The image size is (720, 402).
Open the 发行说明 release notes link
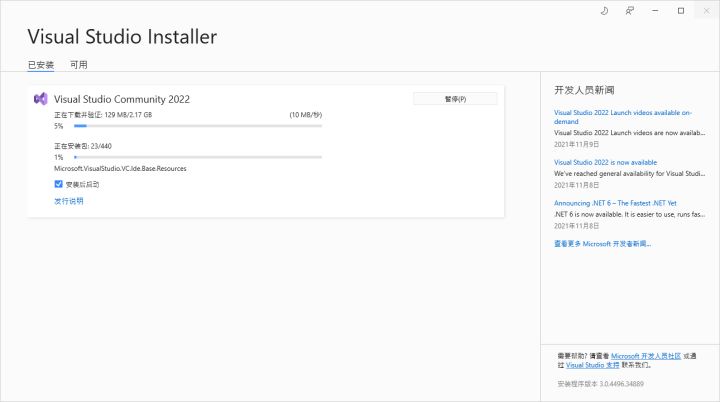69,201
